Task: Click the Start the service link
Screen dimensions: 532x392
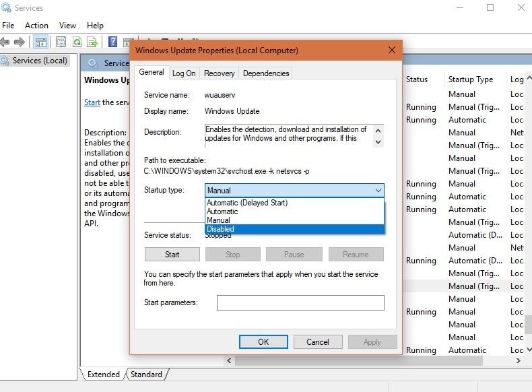Action: point(92,102)
